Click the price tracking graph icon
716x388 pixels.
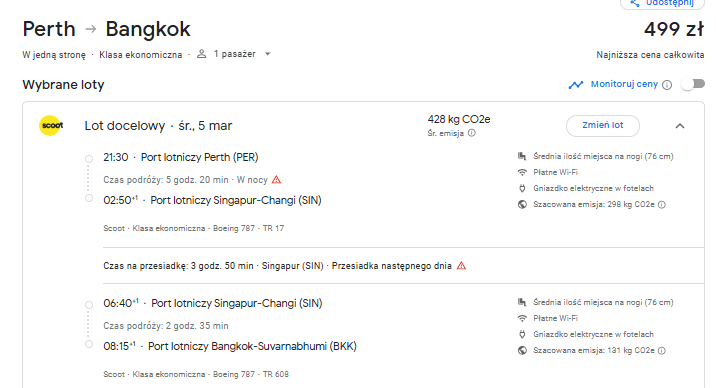click(576, 85)
